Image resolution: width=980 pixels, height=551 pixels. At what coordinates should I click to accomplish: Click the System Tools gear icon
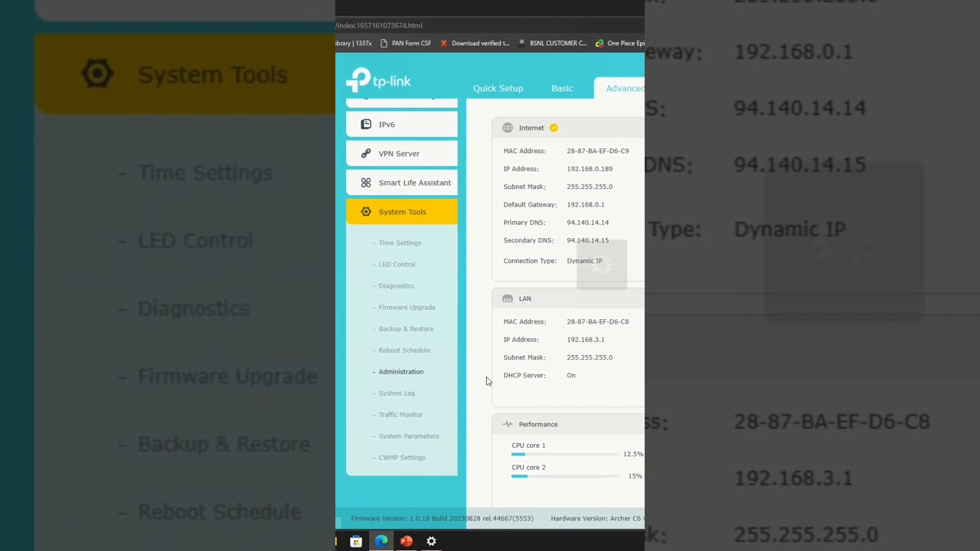(x=366, y=212)
